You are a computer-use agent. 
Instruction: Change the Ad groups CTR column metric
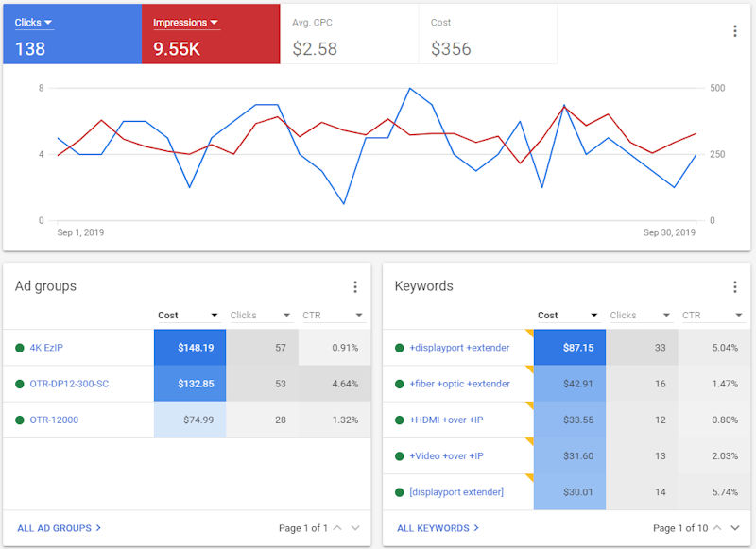(333, 316)
